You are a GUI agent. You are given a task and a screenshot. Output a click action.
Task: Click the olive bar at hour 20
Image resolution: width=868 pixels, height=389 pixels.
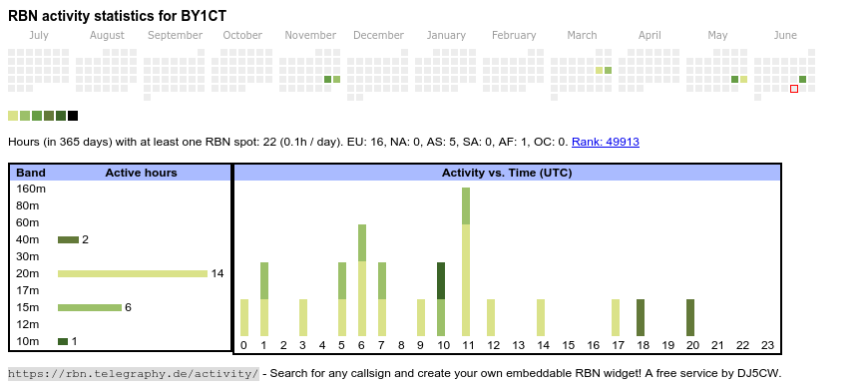tap(690, 317)
